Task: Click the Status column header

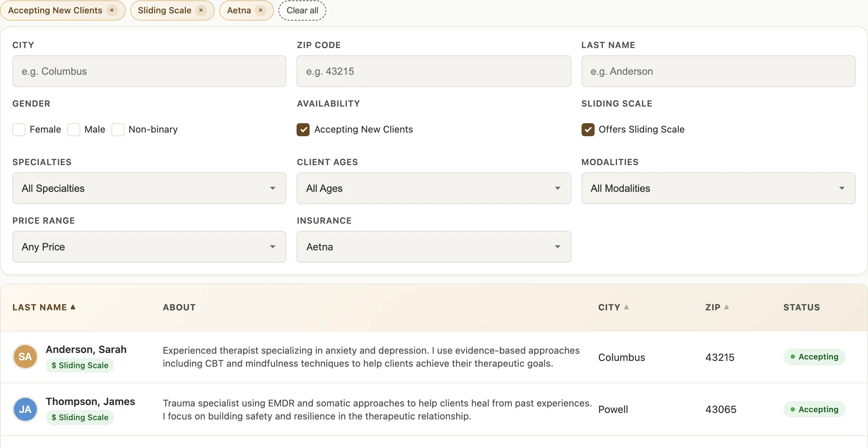Action: pyautogui.click(x=801, y=307)
